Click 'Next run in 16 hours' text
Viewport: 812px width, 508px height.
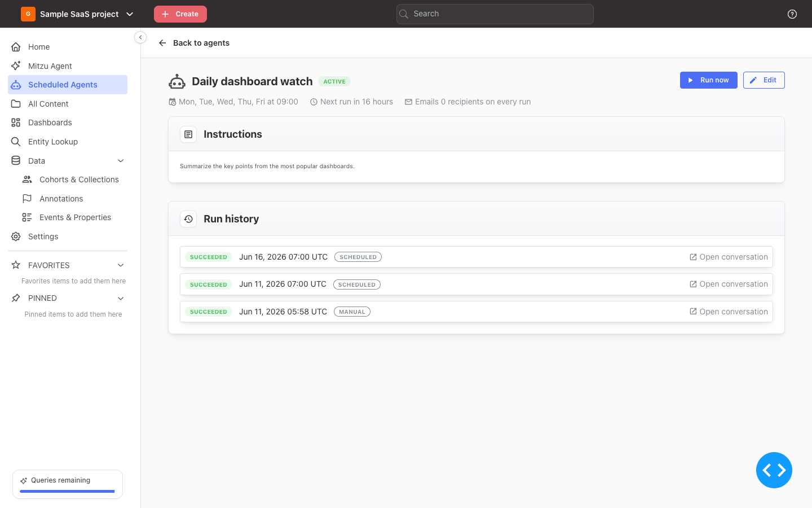(x=356, y=102)
